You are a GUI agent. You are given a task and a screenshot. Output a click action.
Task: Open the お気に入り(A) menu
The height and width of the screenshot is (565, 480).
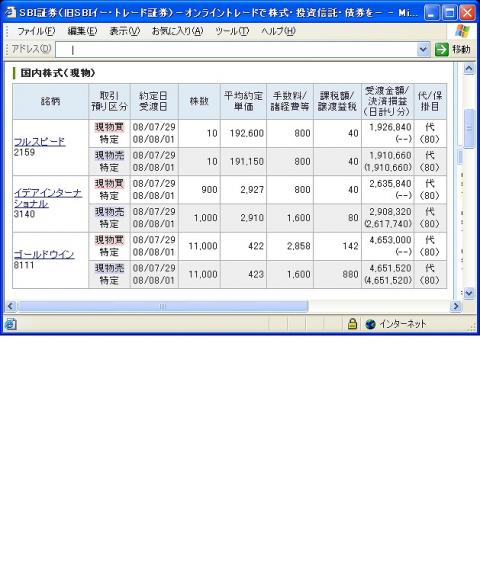tap(177, 31)
